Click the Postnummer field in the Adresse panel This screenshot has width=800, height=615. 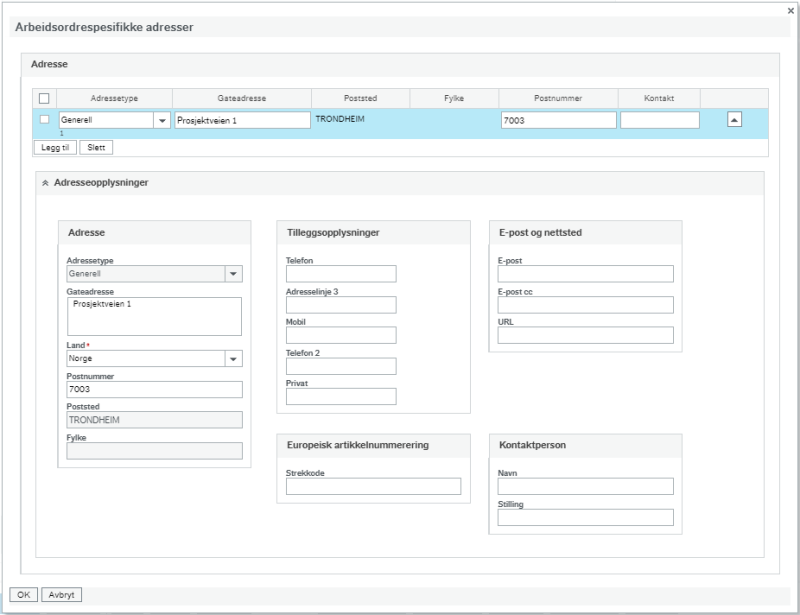[x=154, y=389]
